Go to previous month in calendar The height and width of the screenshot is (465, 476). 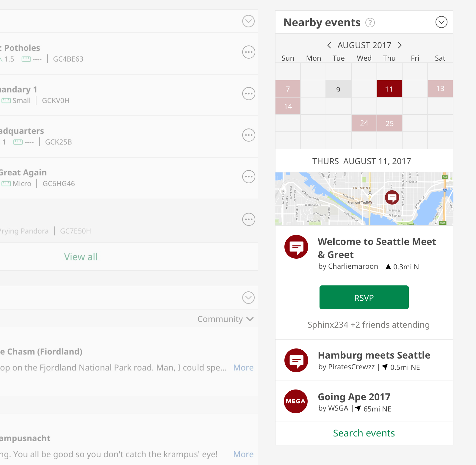tap(329, 45)
